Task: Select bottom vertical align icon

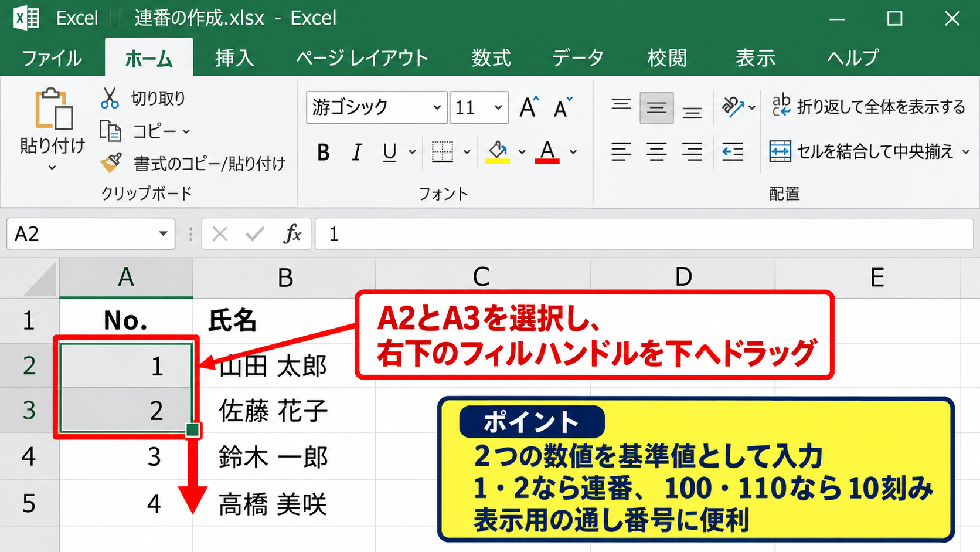Action: coord(692,111)
